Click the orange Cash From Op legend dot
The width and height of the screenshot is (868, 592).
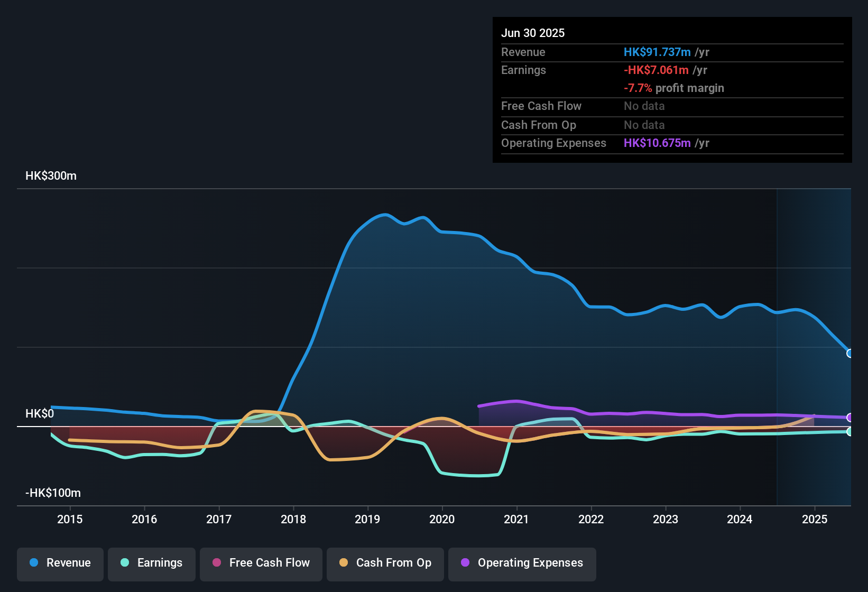[344, 563]
